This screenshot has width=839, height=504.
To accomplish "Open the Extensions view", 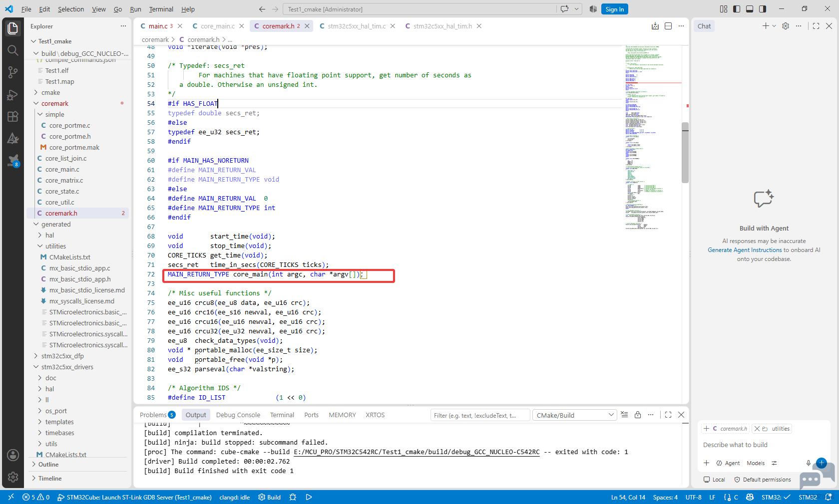I will click(x=13, y=116).
